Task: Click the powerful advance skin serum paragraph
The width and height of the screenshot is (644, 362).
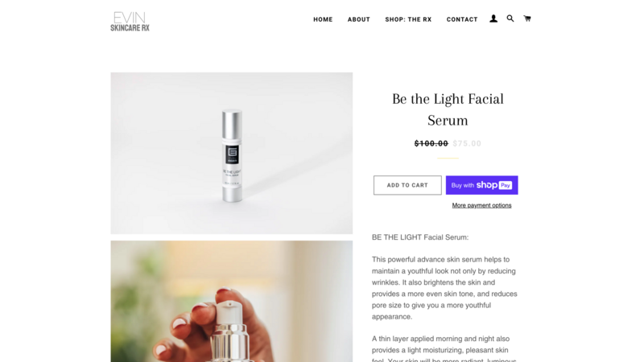Action: (x=445, y=288)
